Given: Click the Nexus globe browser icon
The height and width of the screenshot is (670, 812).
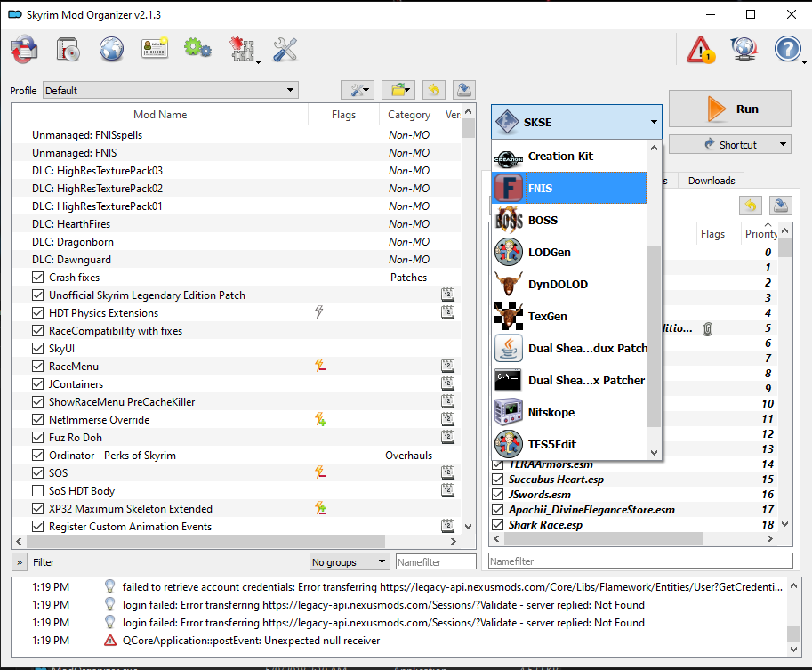Looking at the screenshot, I should click(111, 50).
